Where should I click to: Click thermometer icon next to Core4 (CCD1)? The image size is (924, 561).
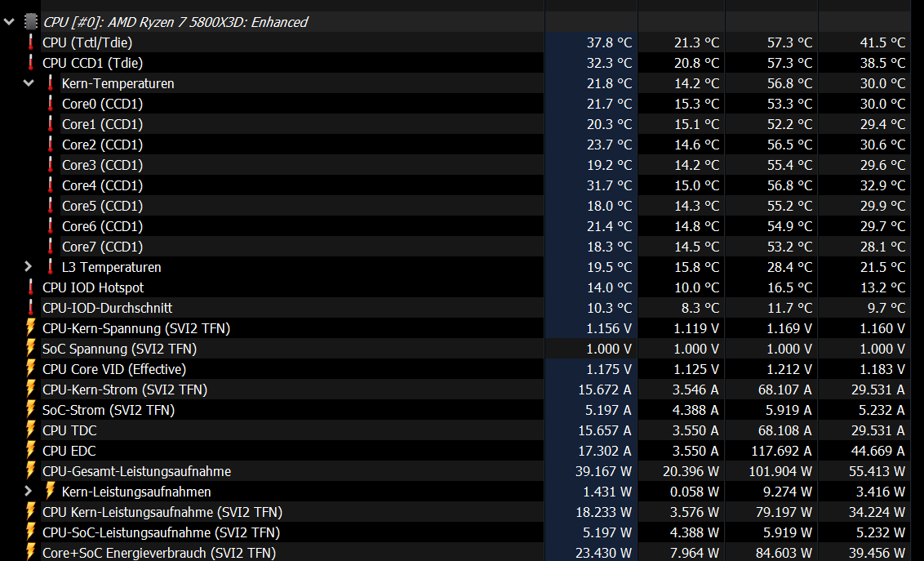[x=50, y=185]
